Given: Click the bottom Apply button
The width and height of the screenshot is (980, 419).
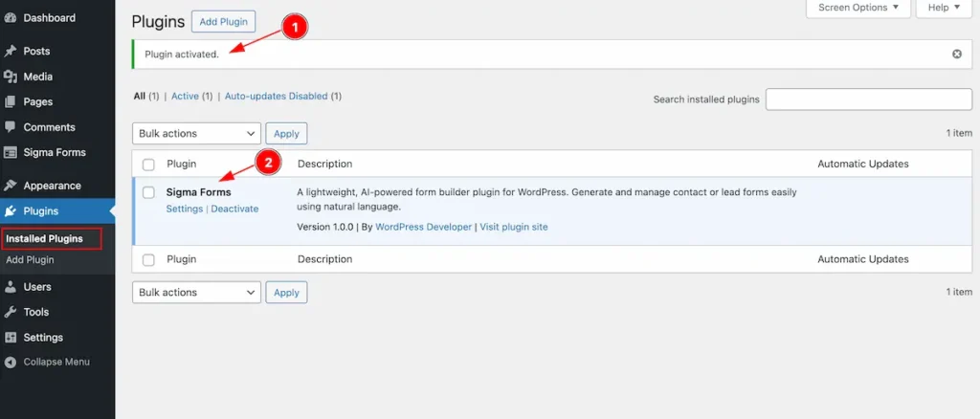Looking at the screenshot, I should click(x=286, y=292).
